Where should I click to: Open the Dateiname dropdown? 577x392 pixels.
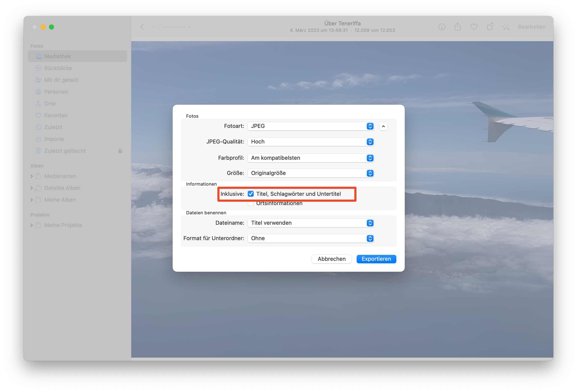311,223
